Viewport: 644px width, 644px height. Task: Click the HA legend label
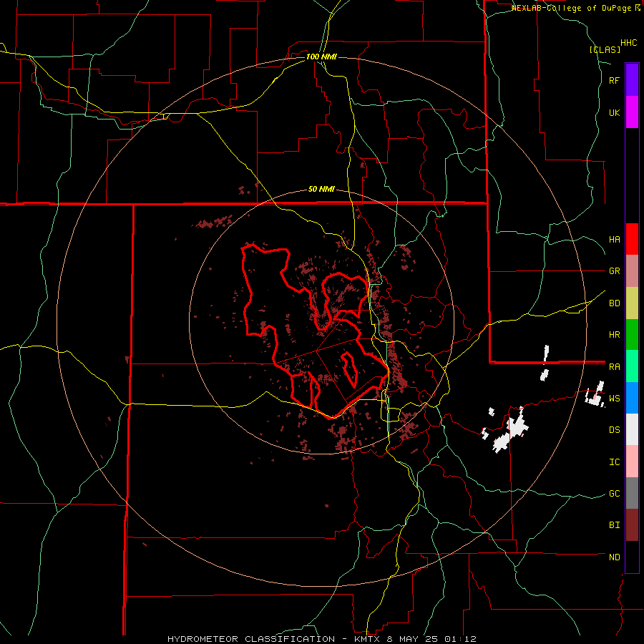pos(614,239)
